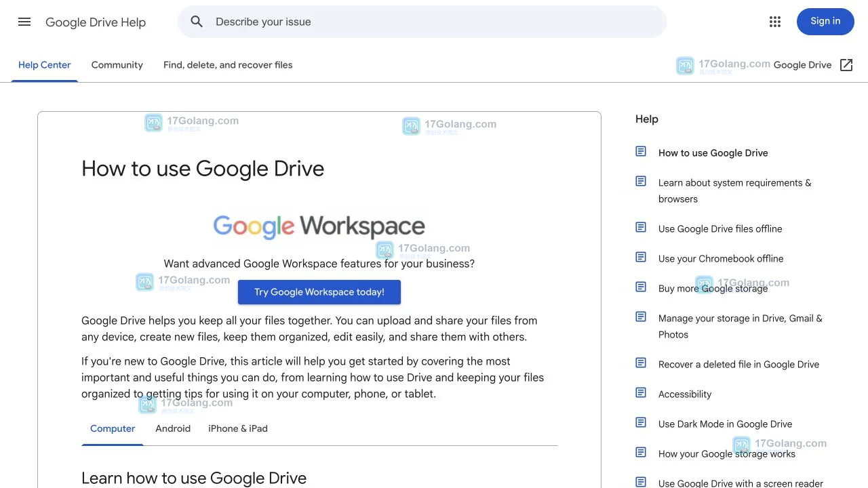
Task: Open Buy more Google storage link
Action: pyautogui.click(x=713, y=289)
